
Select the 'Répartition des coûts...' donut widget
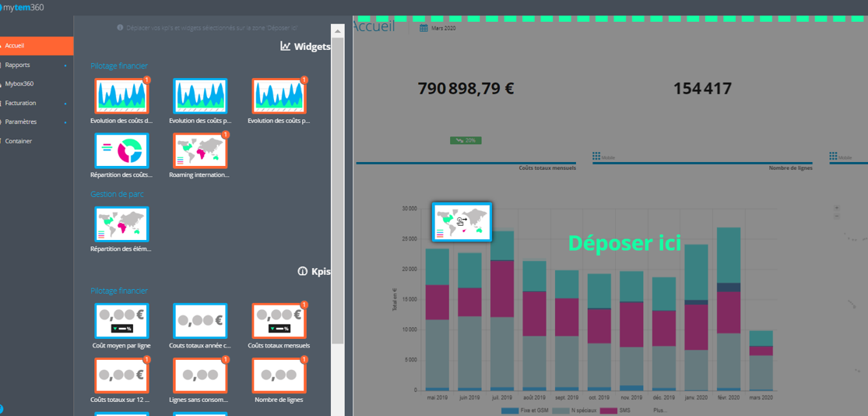coord(121,150)
